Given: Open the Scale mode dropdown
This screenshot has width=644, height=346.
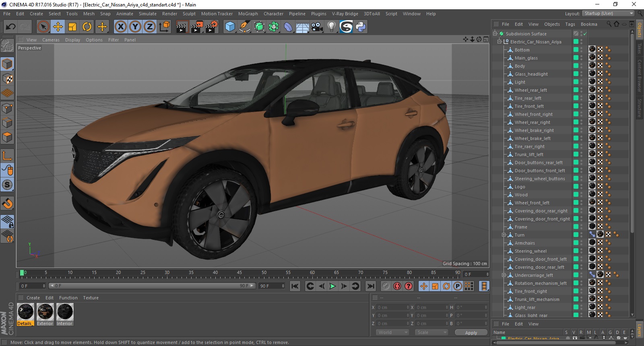Looking at the screenshot, I should pos(431,332).
